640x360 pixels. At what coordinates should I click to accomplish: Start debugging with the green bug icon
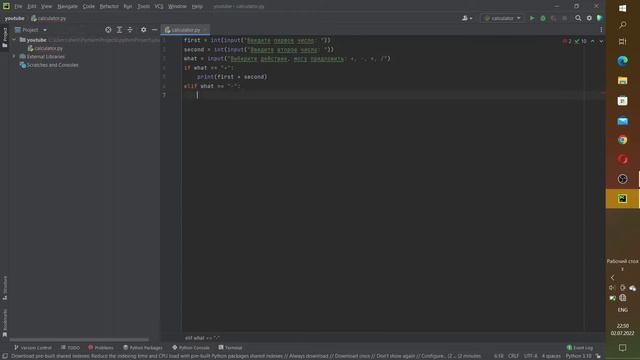click(543, 18)
